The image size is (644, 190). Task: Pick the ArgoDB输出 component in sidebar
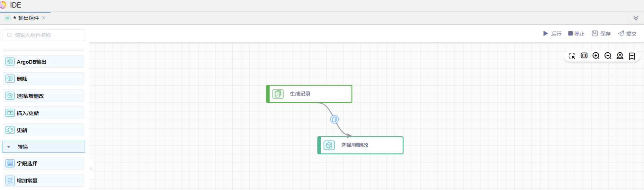click(x=43, y=62)
